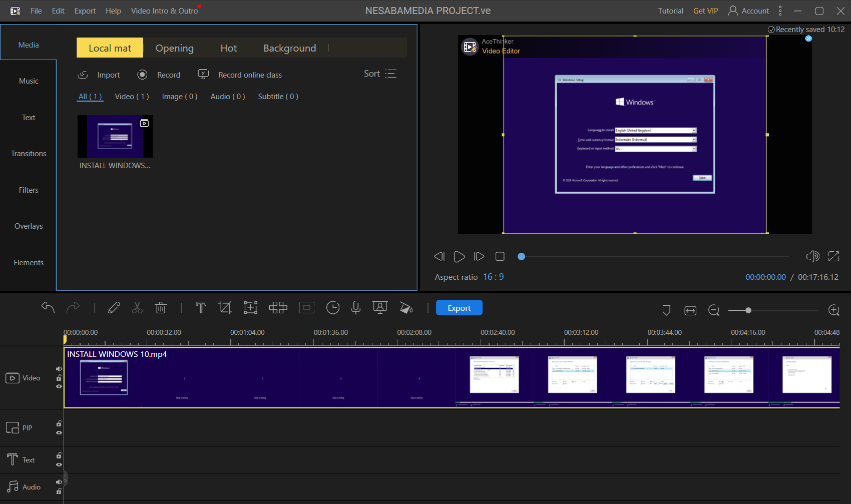This screenshot has width=851, height=504.
Task: Click the preview volume speaker icon
Action: point(813,256)
